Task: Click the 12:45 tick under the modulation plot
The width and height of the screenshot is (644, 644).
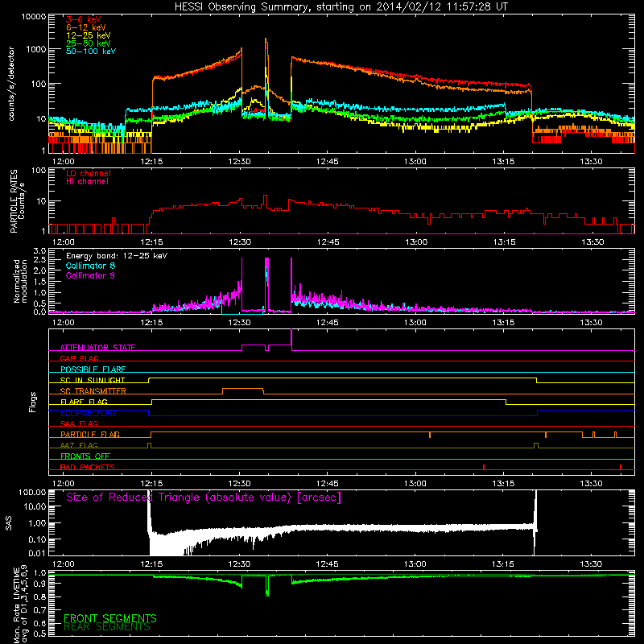Action: [328, 323]
